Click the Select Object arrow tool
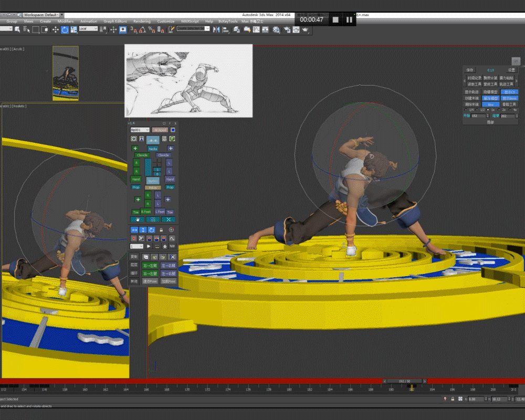The height and width of the screenshot is (420, 525). pos(17,30)
